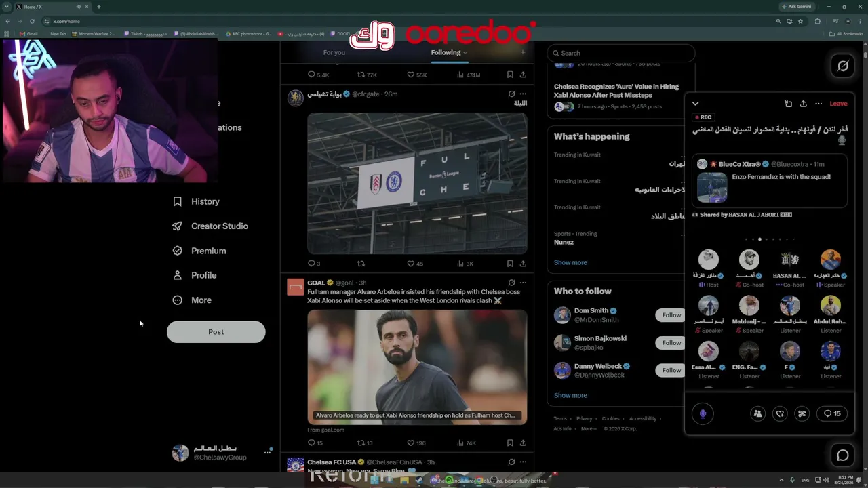This screenshot has width=868, height=488.
Task: Go to Profile in the sidebar
Action: pos(195,275)
